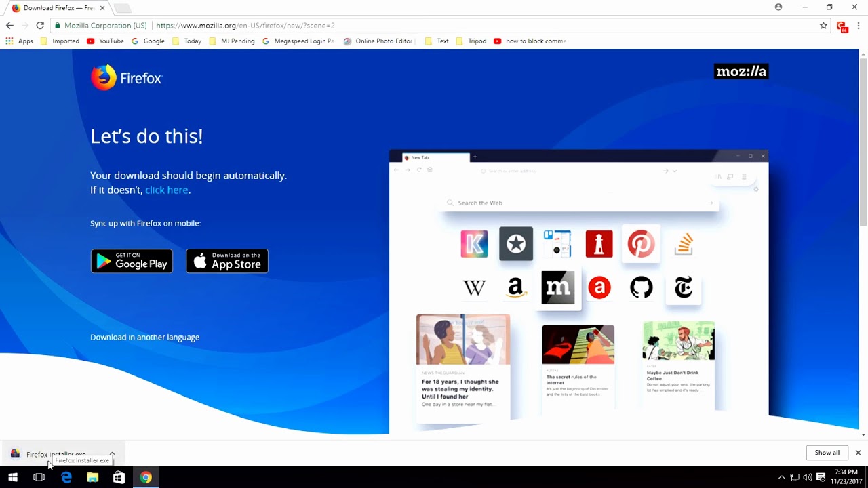This screenshot has width=868, height=488.
Task: Click the Amazon tile in the preview
Action: [516, 287]
